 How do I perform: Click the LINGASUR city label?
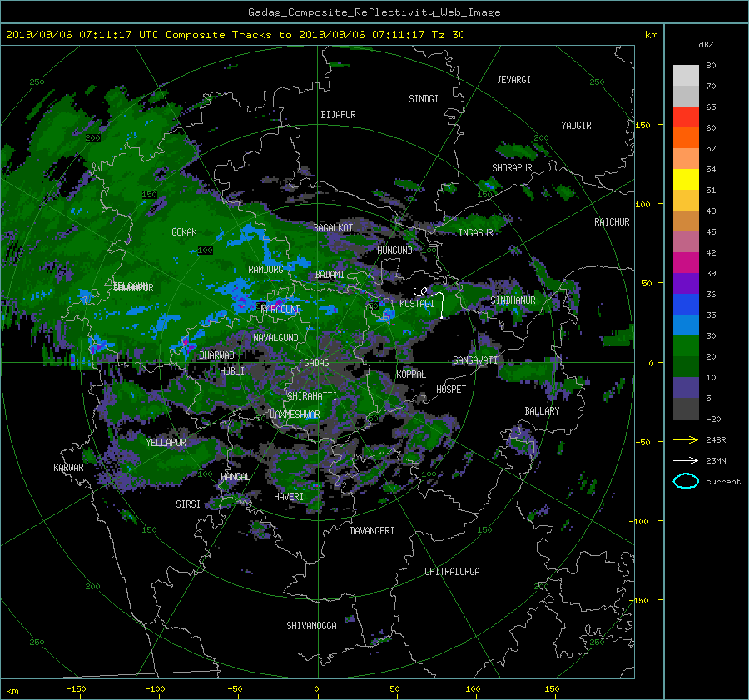coord(473,233)
